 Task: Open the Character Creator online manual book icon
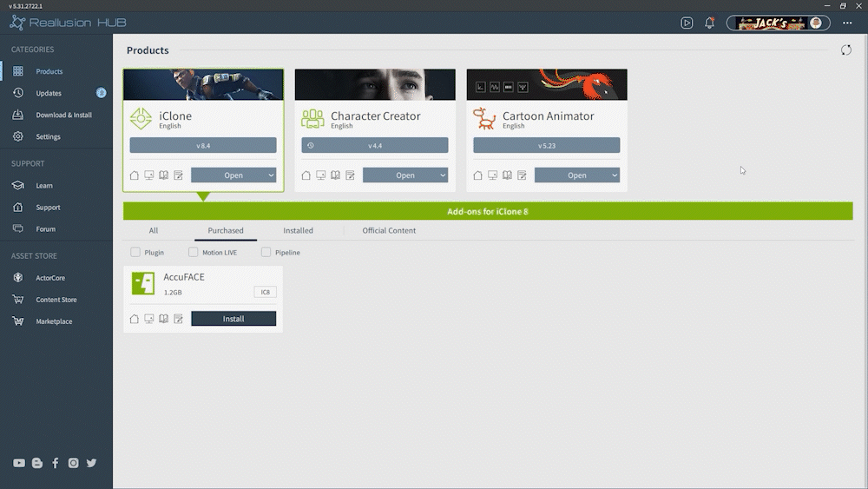pos(336,175)
